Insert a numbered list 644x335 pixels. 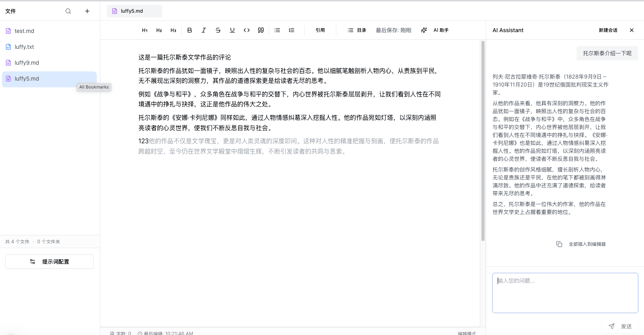(291, 30)
